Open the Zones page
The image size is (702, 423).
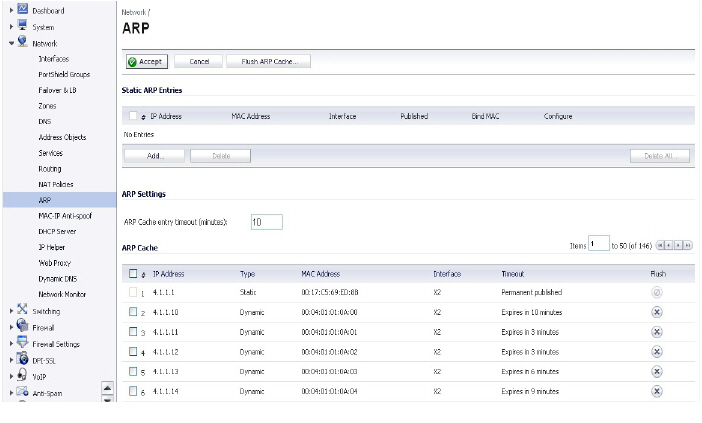[x=47, y=106]
